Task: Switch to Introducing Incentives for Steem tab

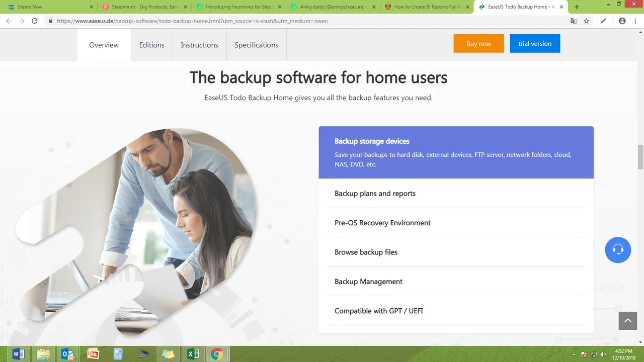Action: (239, 7)
